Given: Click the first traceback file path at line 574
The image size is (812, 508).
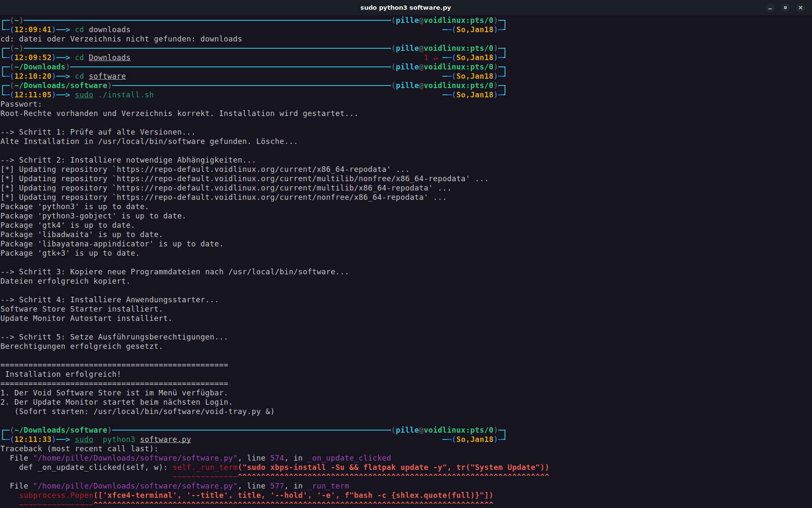Looking at the screenshot, I should coord(135,458).
